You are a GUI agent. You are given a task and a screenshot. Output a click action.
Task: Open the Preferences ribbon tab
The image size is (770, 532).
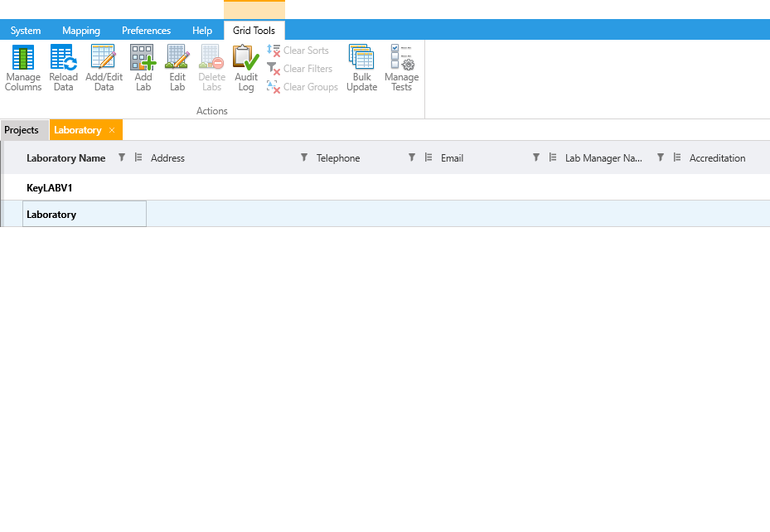[147, 31]
